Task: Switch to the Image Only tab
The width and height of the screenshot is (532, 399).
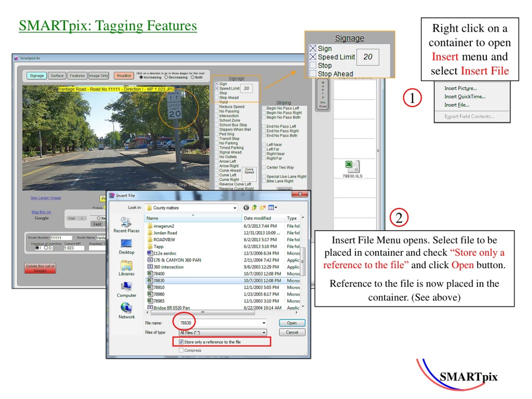Action: [x=99, y=75]
